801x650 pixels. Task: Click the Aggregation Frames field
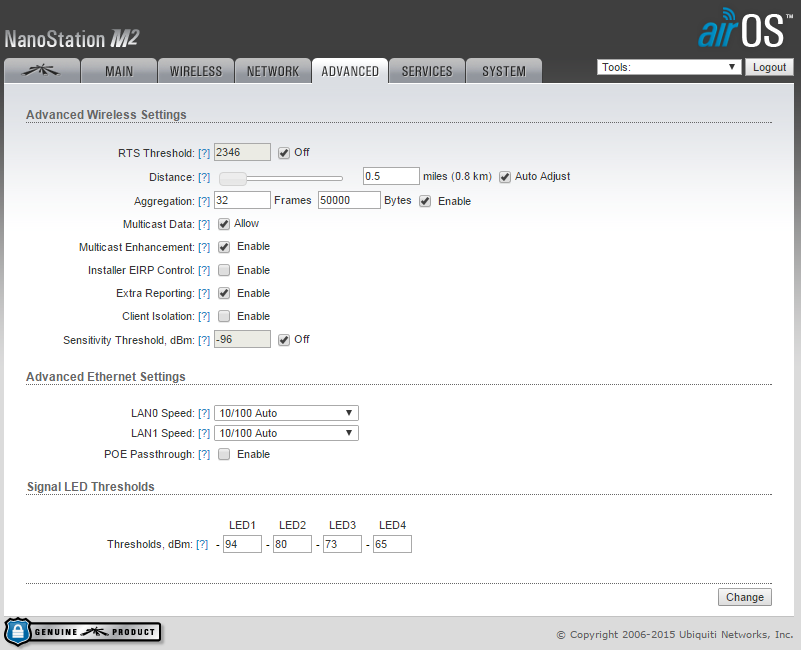click(242, 200)
